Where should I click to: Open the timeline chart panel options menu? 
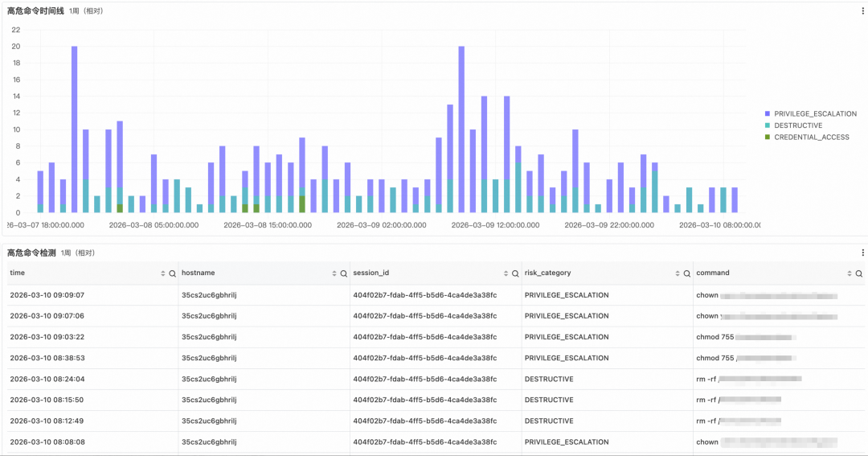click(862, 11)
